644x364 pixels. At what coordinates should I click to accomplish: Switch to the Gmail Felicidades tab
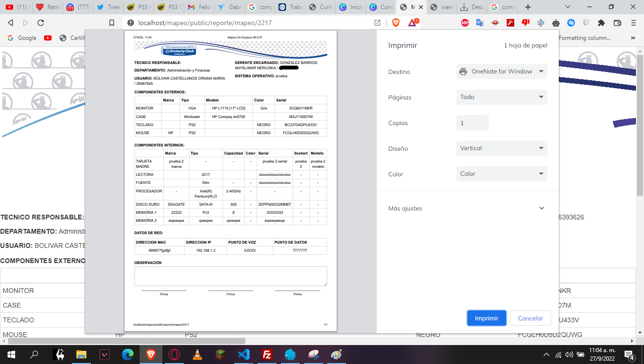pyautogui.click(x=198, y=7)
